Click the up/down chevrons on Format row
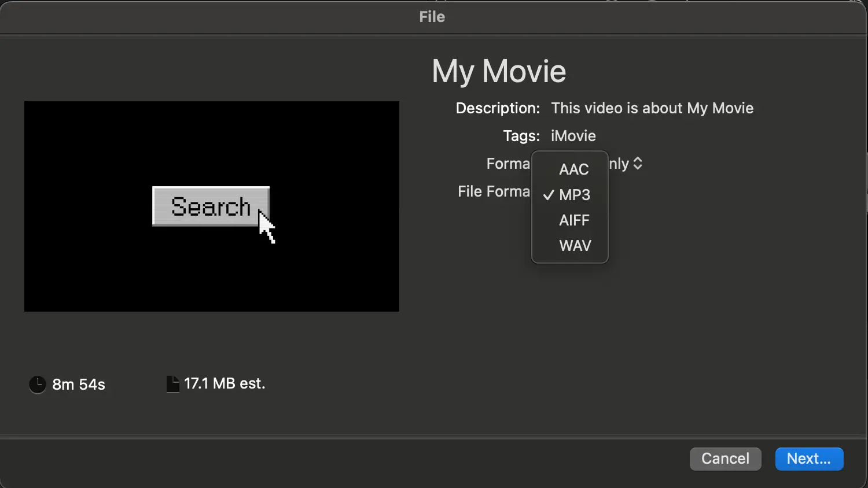Viewport: 868px width, 488px height. tap(638, 164)
